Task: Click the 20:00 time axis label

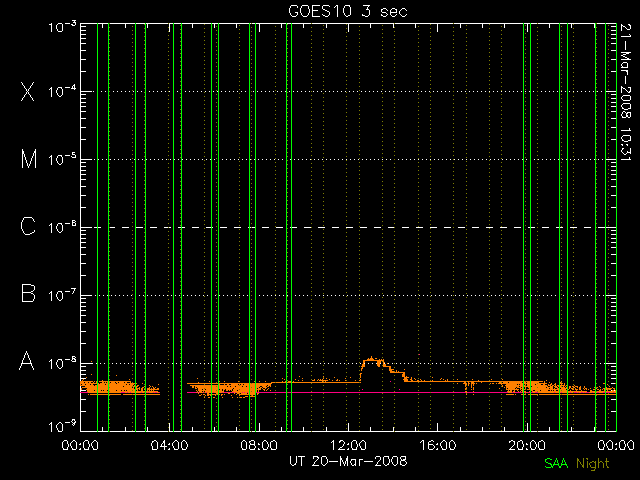Action: 527,445
